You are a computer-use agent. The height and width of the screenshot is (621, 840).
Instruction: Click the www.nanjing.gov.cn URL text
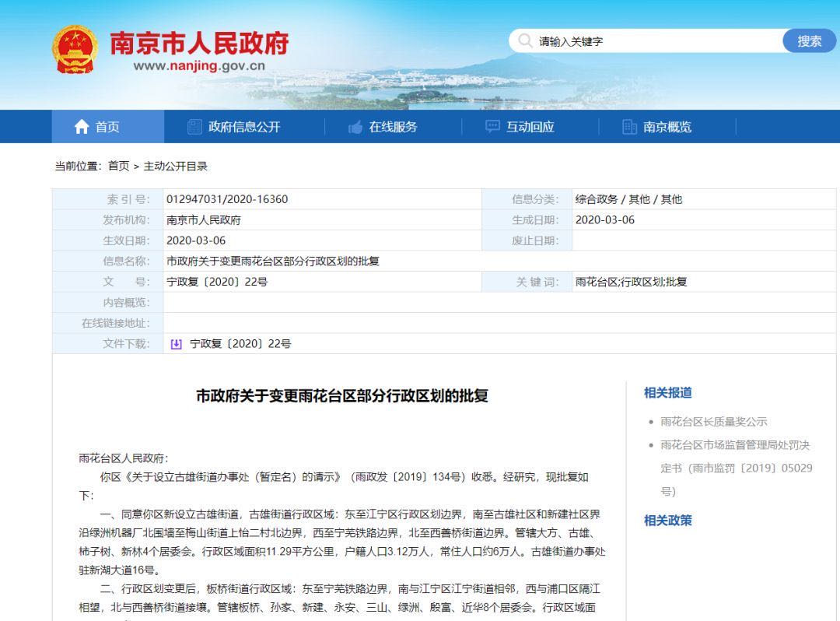coord(199,66)
